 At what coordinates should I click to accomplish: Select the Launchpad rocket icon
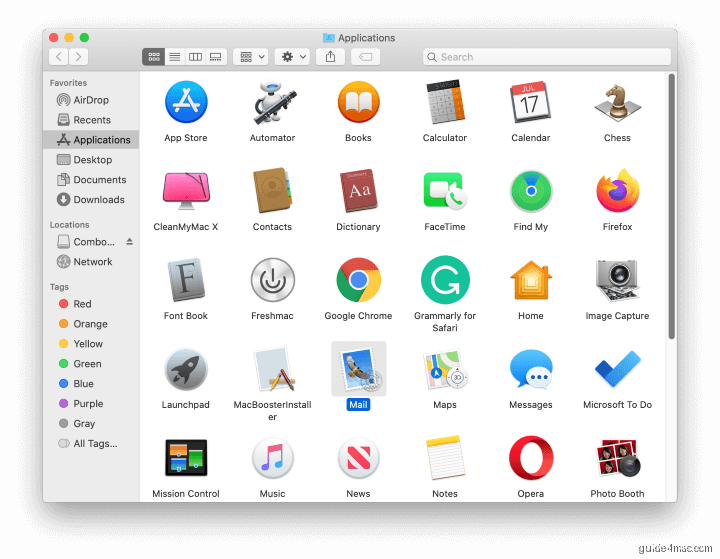click(x=186, y=369)
